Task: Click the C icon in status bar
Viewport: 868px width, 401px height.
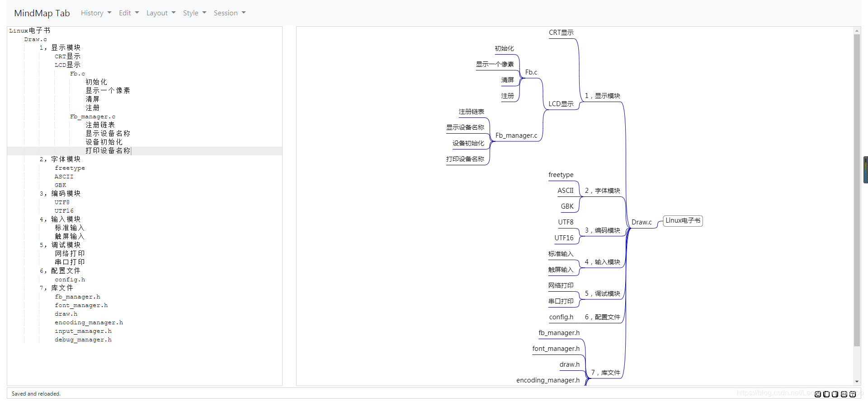Action: (x=818, y=394)
